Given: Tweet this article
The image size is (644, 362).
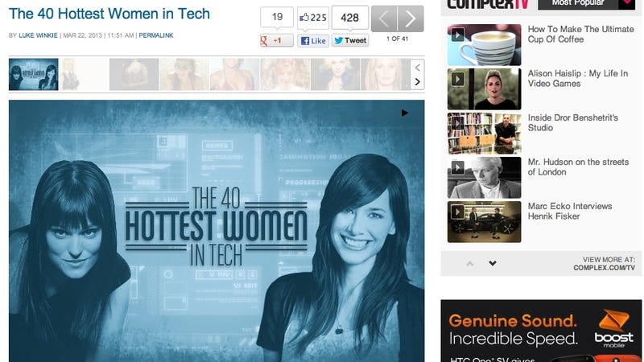Looking at the screenshot, I should point(350,40).
